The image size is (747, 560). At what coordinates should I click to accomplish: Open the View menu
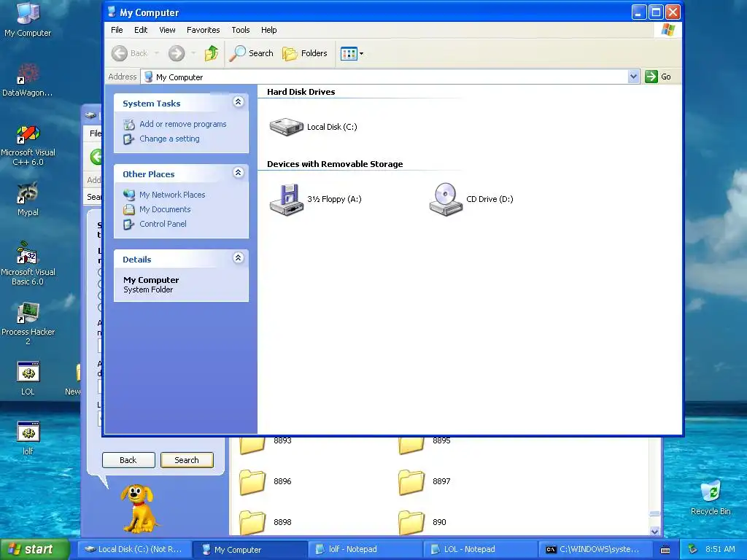point(167,30)
